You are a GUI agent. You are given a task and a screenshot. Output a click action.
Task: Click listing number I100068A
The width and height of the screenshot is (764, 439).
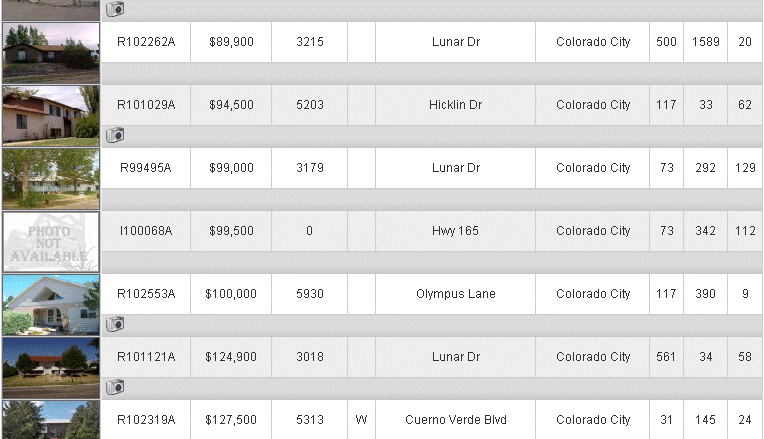[x=146, y=231]
